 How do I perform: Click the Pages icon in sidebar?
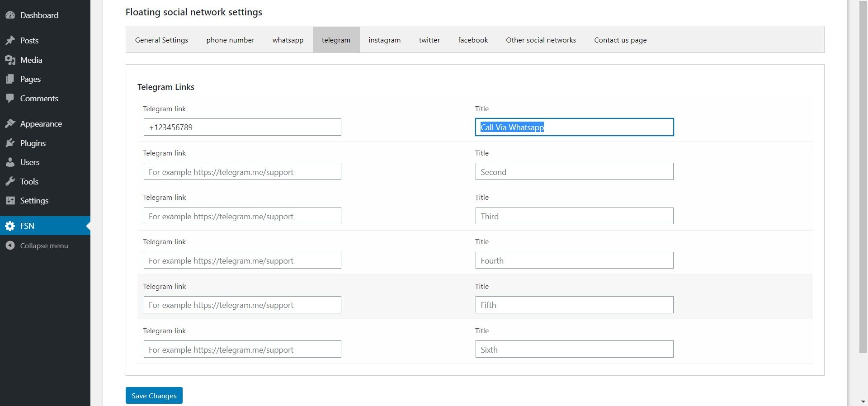tap(10, 79)
